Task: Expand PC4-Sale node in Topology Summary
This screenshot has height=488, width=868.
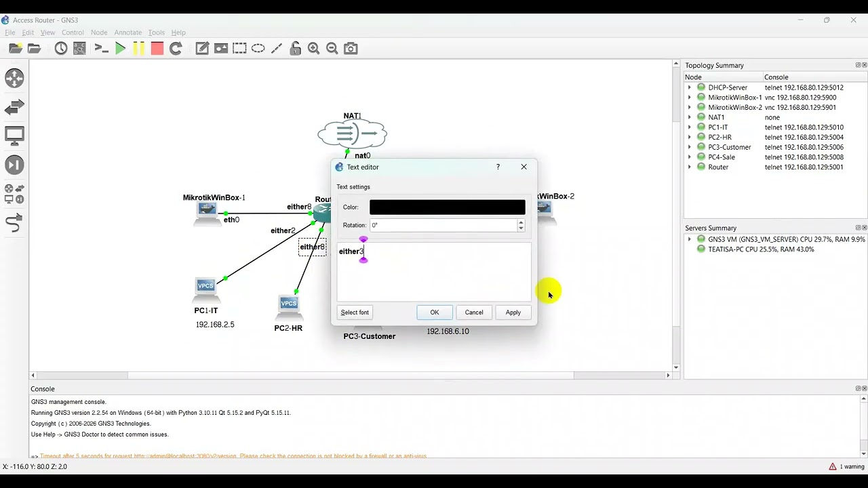Action: pyautogui.click(x=690, y=157)
